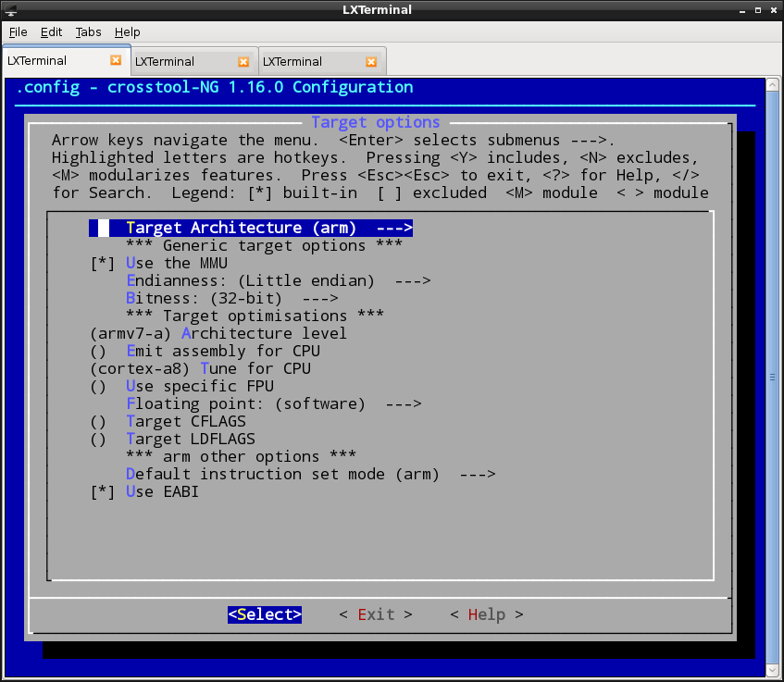The width and height of the screenshot is (784, 682).
Task: Close the LXTerminal window
Action: click(x=774, y=10)
